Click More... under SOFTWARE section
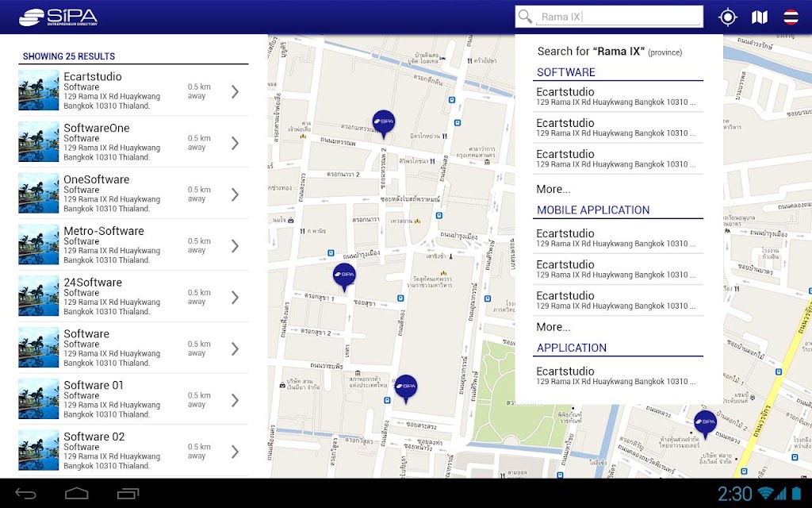This screenshot has height=508, width=812. click(553, 189)
